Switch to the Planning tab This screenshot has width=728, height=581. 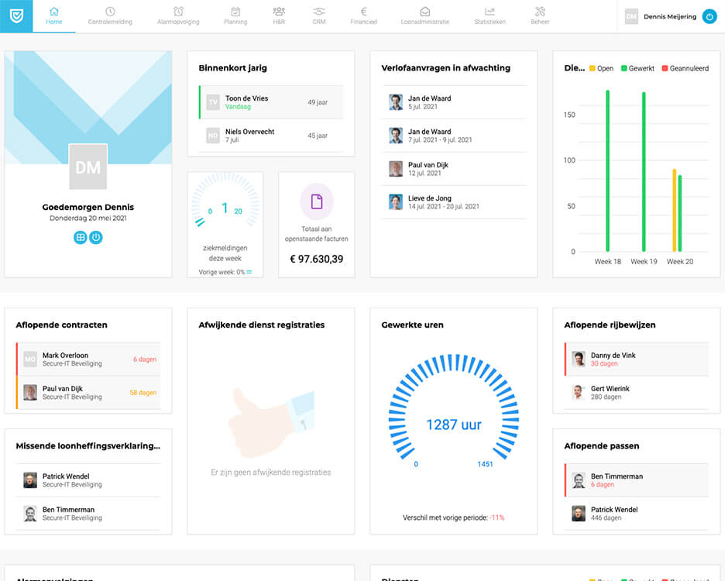click(235, 16)
